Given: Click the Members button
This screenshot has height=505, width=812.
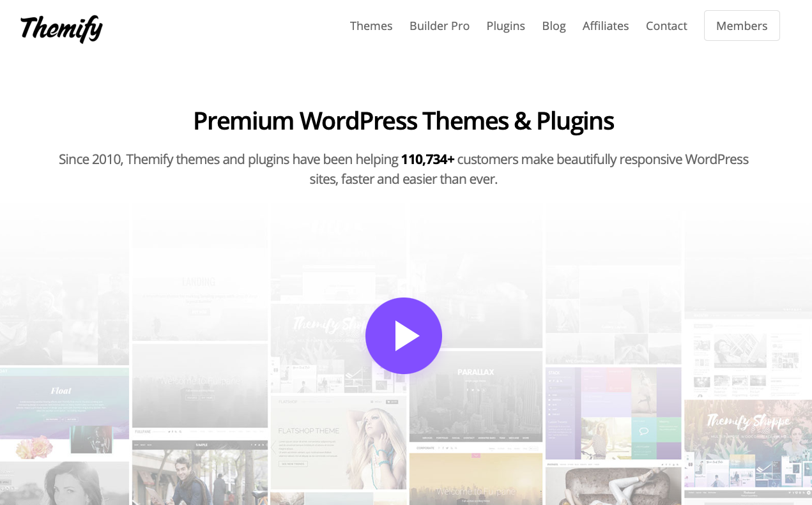Looking at the screenshot, I should (x=742, y=26).
